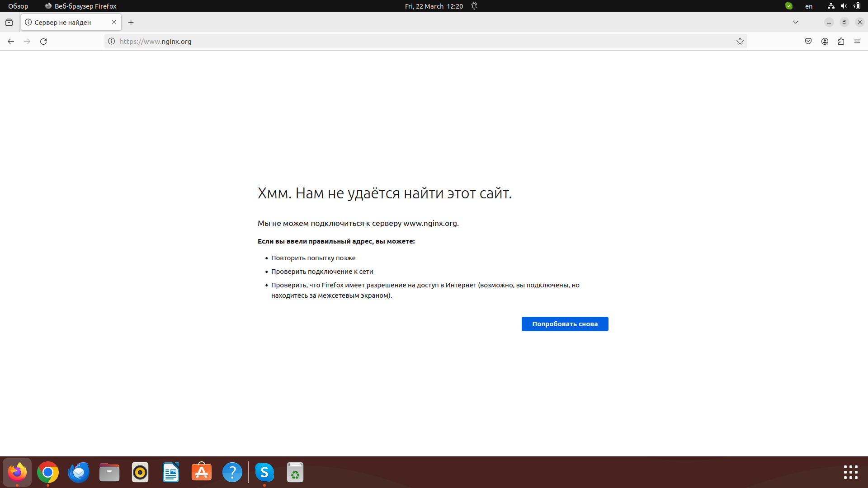The height and width of the screenshot is (488, 868).
Task: Expand the list all tabs dropdown
Action: pos(796,22)
